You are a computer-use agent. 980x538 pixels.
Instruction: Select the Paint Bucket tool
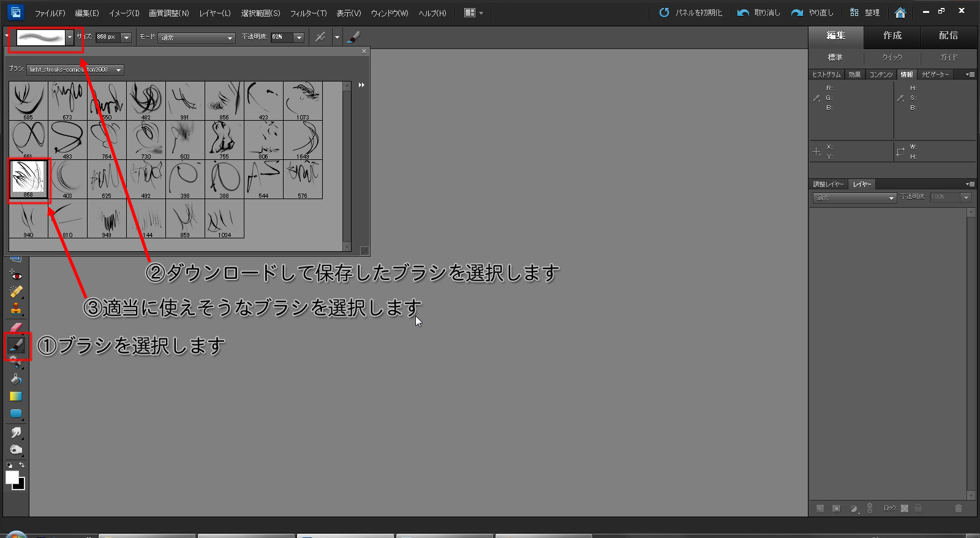(x=16, y=379)
